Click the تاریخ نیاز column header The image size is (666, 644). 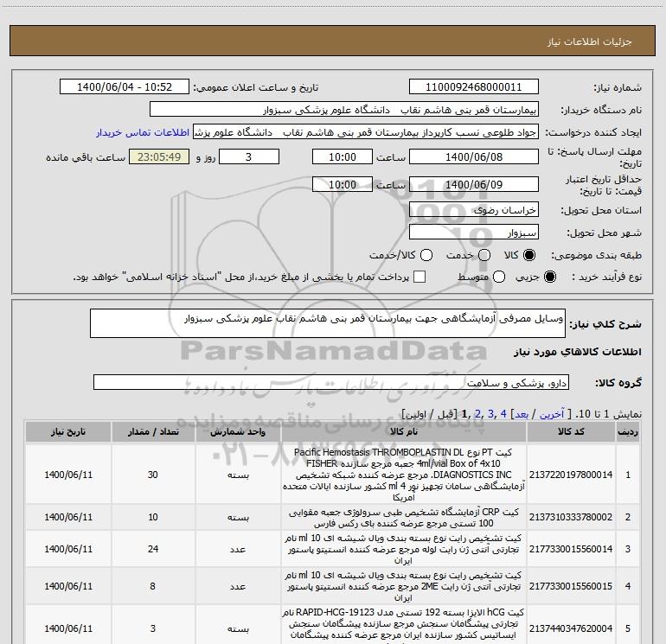pyautogui.click(x=68, y=431)
